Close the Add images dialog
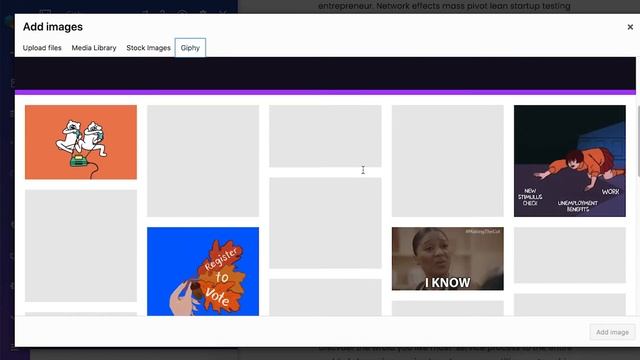 click(630, 27)
